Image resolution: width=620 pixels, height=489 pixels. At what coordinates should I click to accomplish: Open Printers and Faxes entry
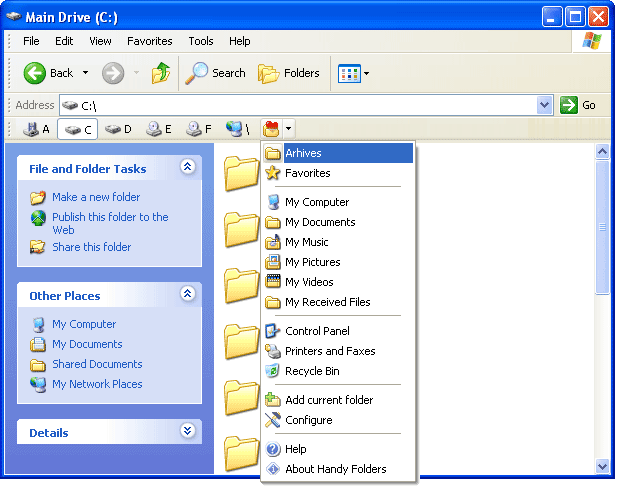(338, 351)
